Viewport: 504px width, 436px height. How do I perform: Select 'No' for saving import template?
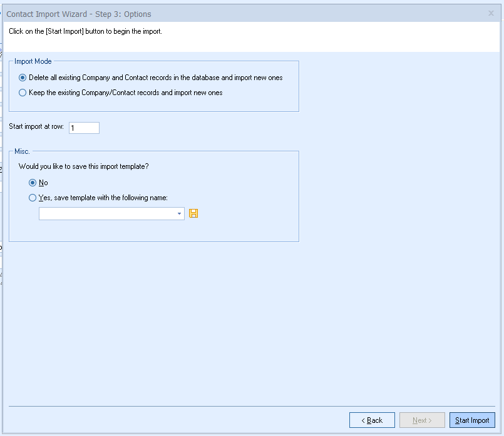point(33,183)
